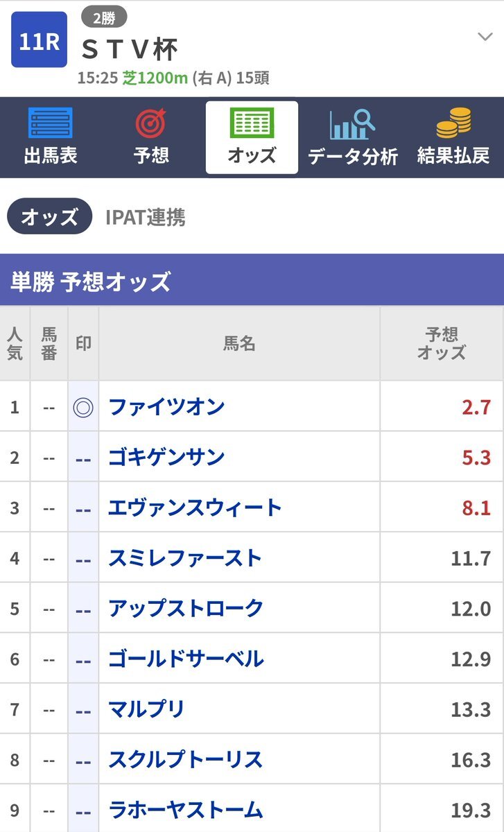Switch to IPAT連携 sub-tab
This screenshot has height=832, width=504.
pyautogui.click(x=145, y=217)
